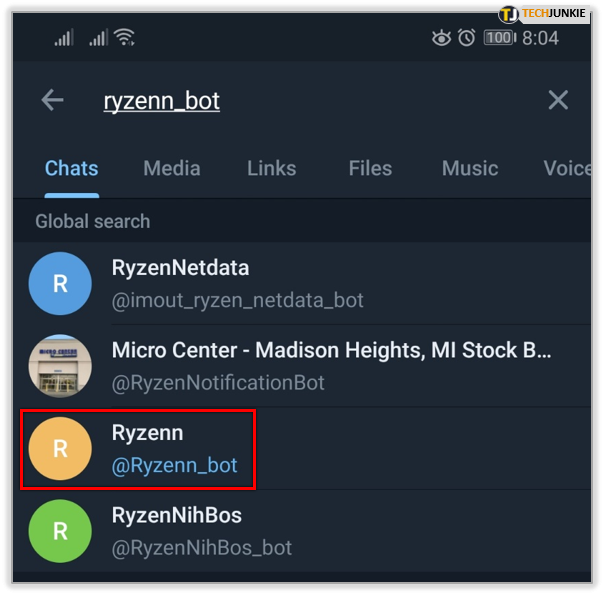The width and height of the screenshot is (604, 595).
Task: Go to the Files tab
Action: pyautogui.click(x=370, y=168)
